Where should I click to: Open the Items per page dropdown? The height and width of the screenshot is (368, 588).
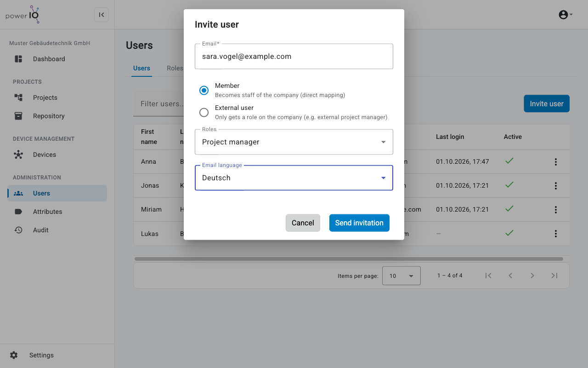tap(401, 276)
